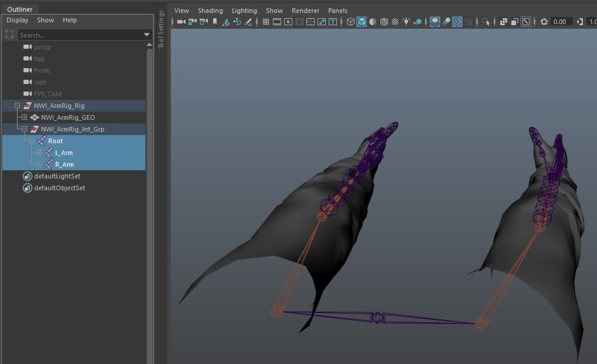Click the Bookmarks icon in panel toolbar
Screen dimensions: 597x364
(214, 22)
